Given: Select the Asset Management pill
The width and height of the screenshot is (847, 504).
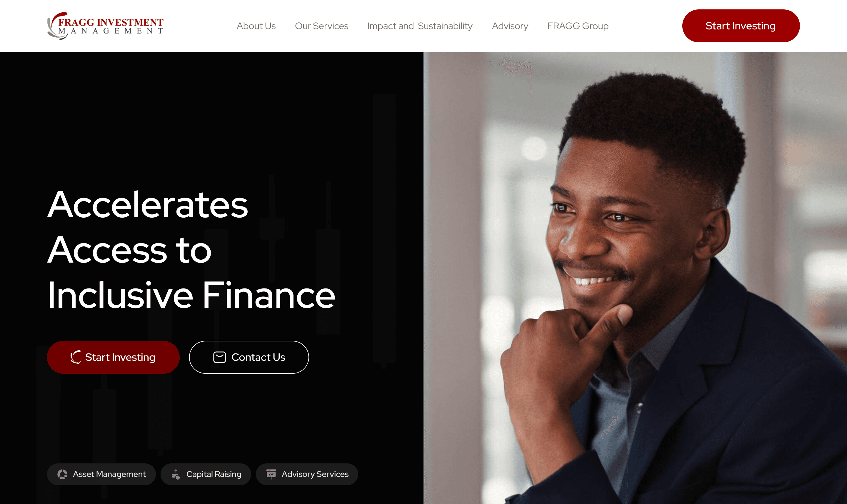Looking at the screenshot, I should [101, 474].
